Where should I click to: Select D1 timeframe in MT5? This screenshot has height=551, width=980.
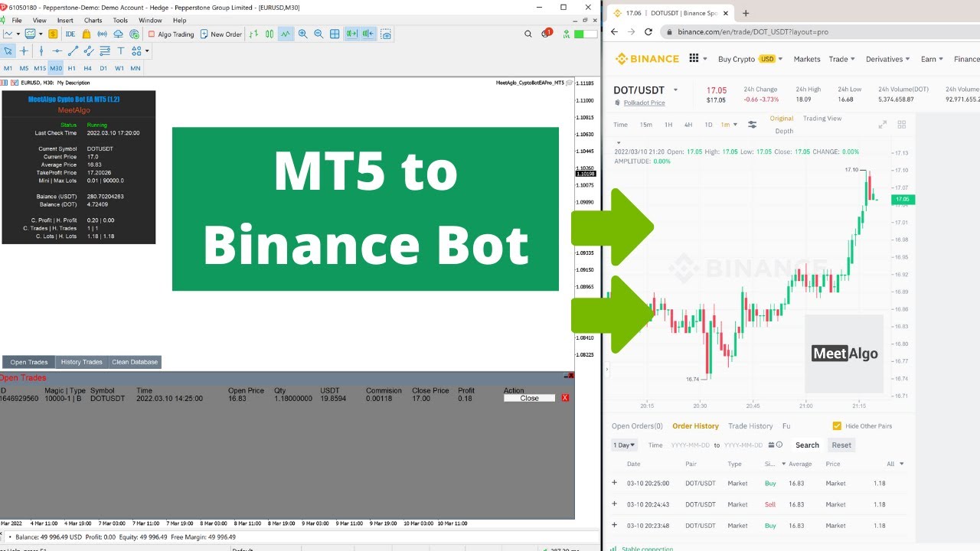point(103,68)
